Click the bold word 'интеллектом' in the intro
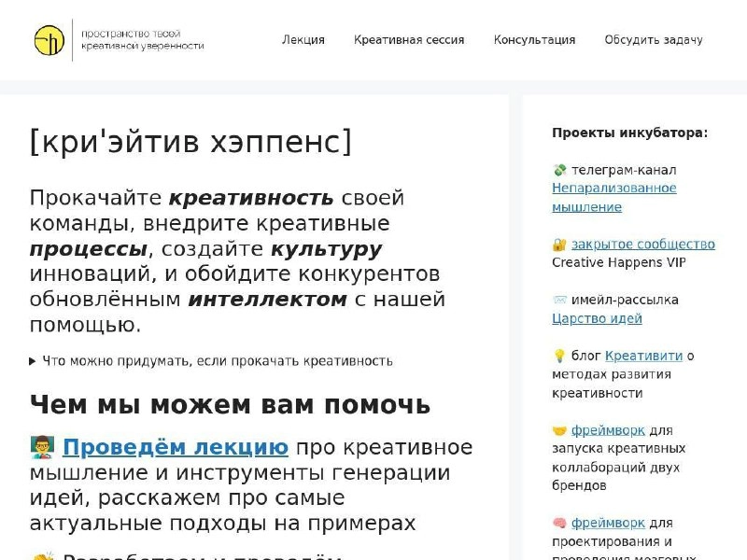The height and width of the screenshot is (560, 747). pyautogui.click(x=268, y=300)
